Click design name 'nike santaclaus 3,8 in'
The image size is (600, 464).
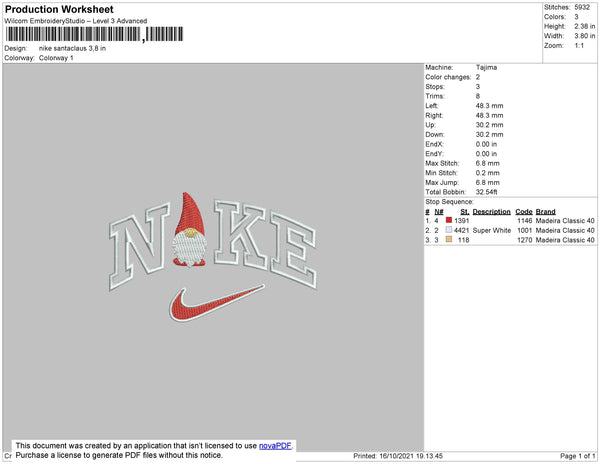click(72, 49)
